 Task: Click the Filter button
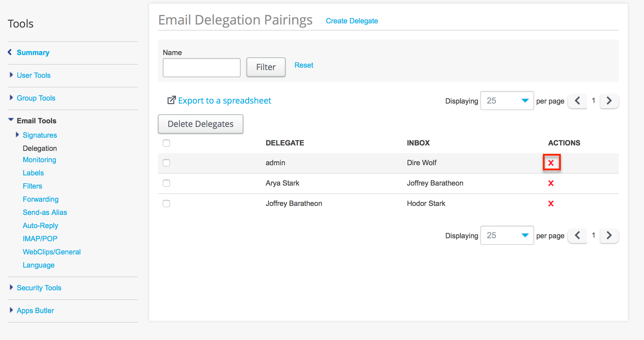coord(266,67)
